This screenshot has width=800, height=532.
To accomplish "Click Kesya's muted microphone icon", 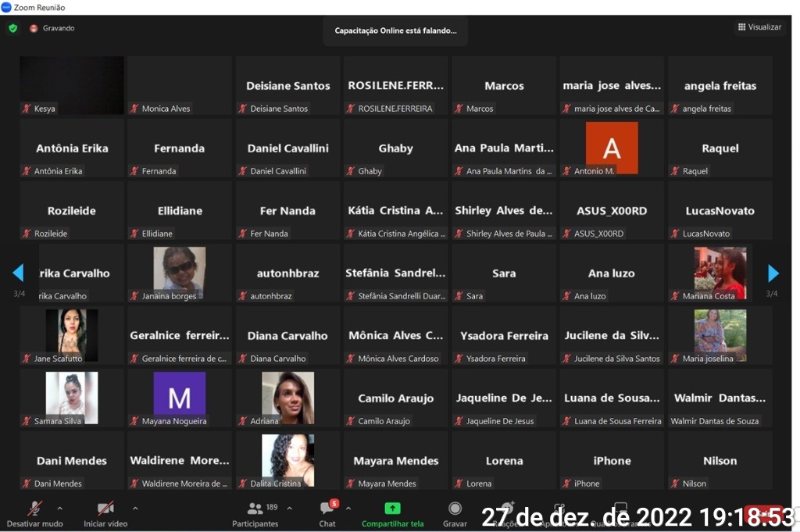I will (26, 109).
